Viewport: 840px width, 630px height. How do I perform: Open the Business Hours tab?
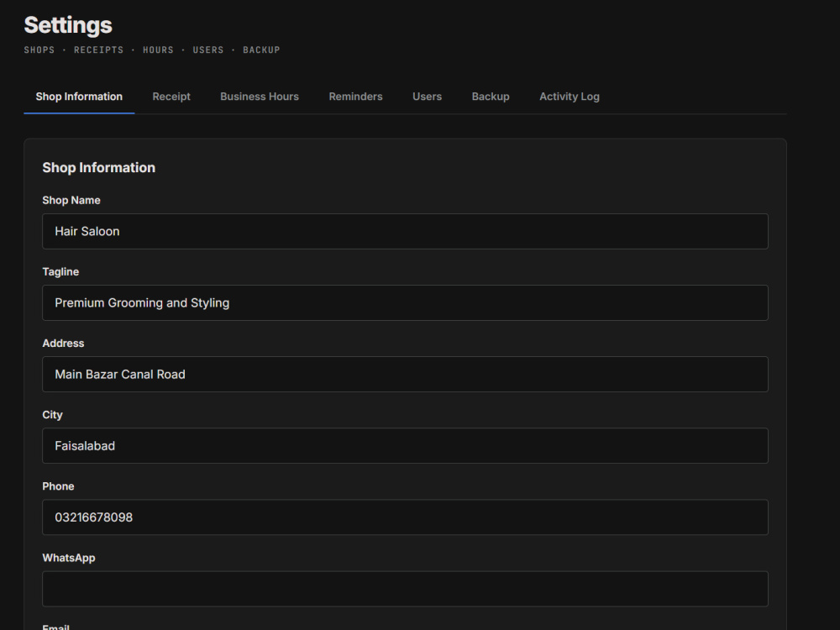pyautogui.click(x=260, y=97)
